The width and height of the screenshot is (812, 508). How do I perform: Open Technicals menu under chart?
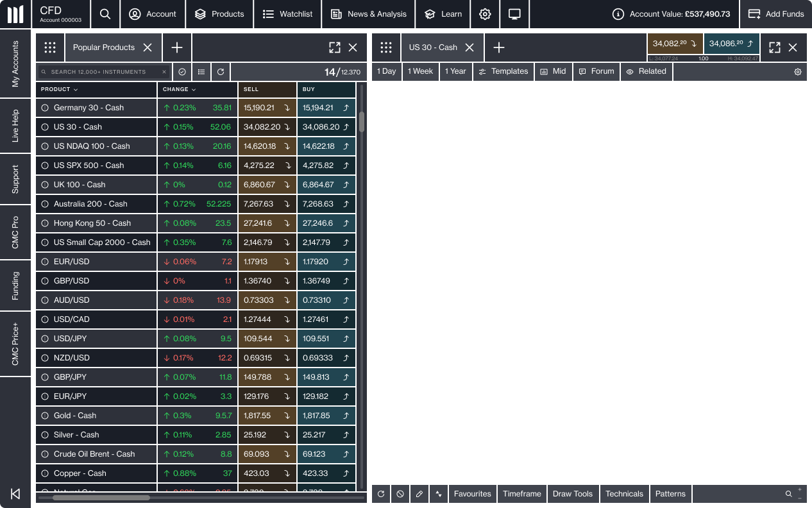624,494
